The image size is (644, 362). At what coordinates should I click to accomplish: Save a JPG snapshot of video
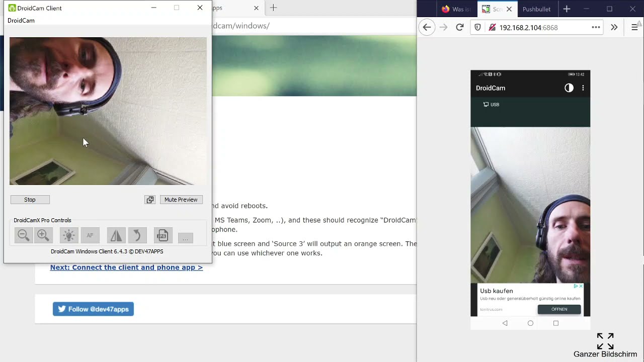pos(162,235)
